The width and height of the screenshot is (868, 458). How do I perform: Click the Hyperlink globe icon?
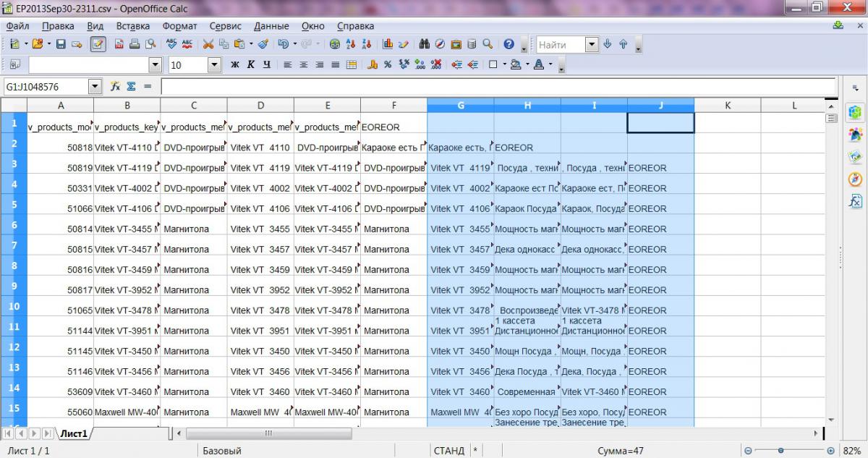click(x=335, y=44)
